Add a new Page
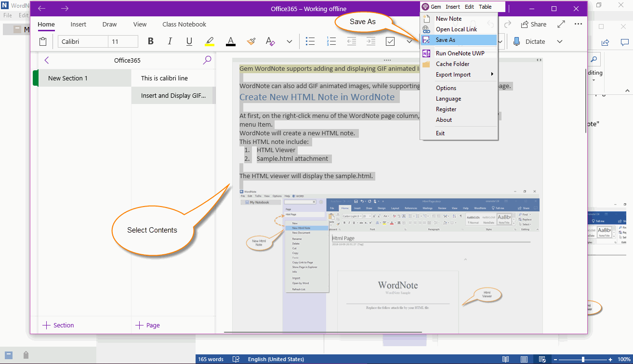This screenshot has width=633, height=364. click(148, 325)
